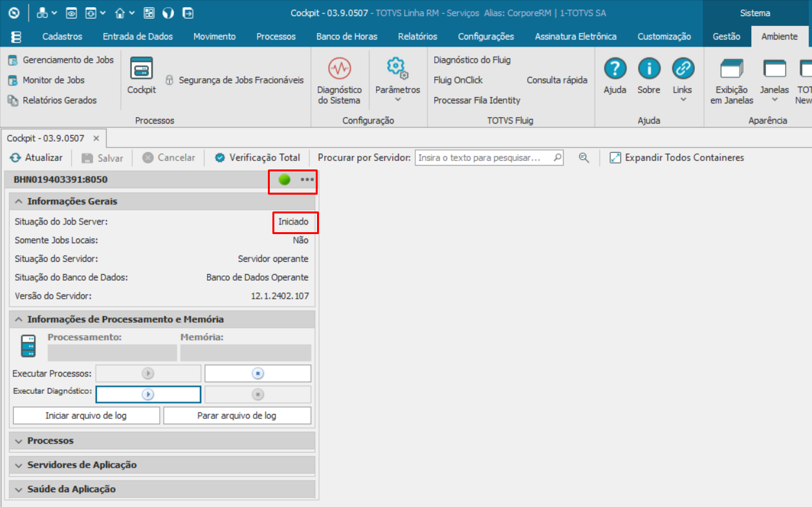The image size is (812, 507).
Task: Open the modules cubes icon in title bar
Action: tap(42, 13)
